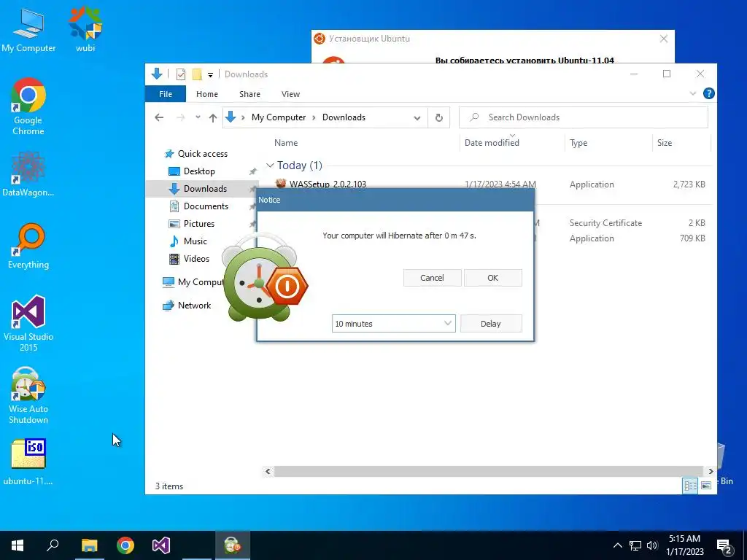
Task: Click Downloads in the address breadcrumb
Action: click(344, 117)
